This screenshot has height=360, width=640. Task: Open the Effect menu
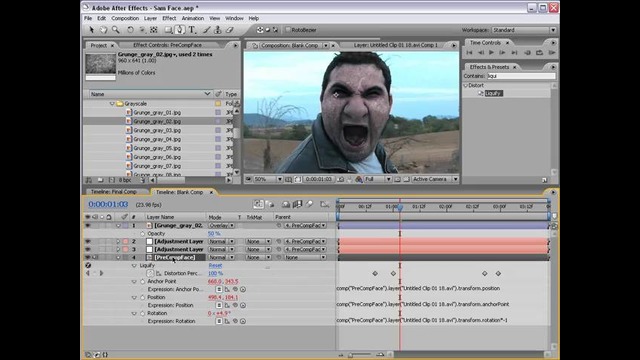click(169, 18)
